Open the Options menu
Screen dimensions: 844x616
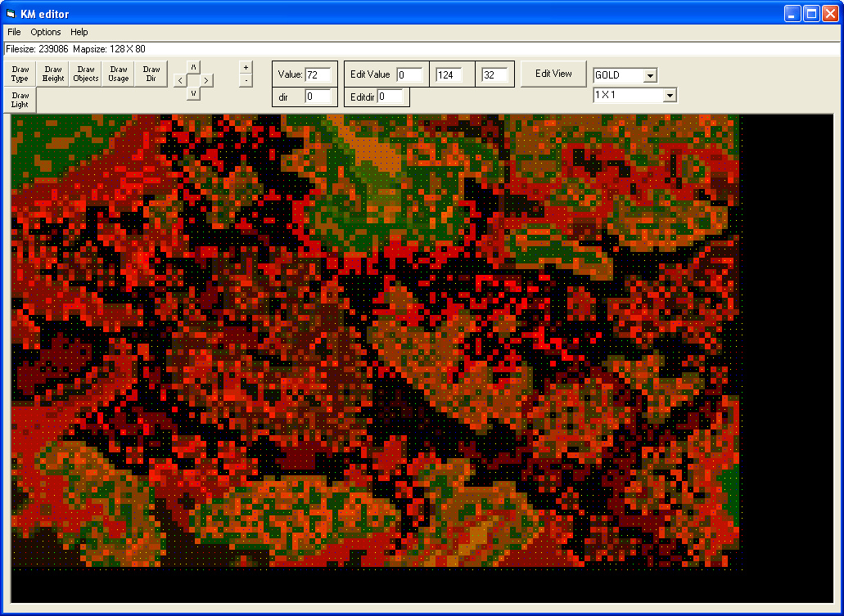(46, 32)
